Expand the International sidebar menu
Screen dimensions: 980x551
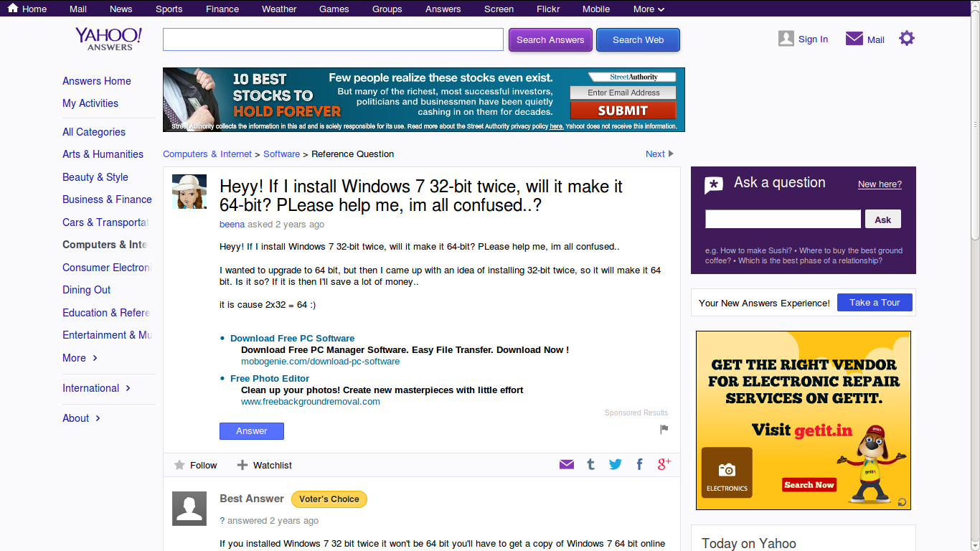coord(97,388)
